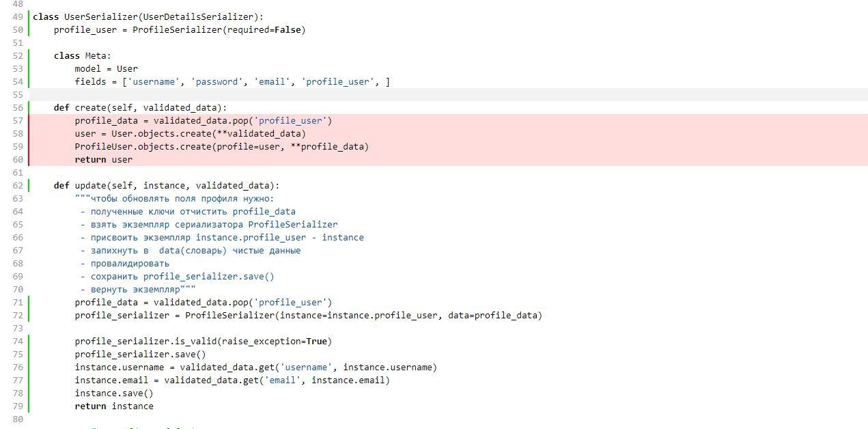Click line number 72 in the gutter

(18, 316)
